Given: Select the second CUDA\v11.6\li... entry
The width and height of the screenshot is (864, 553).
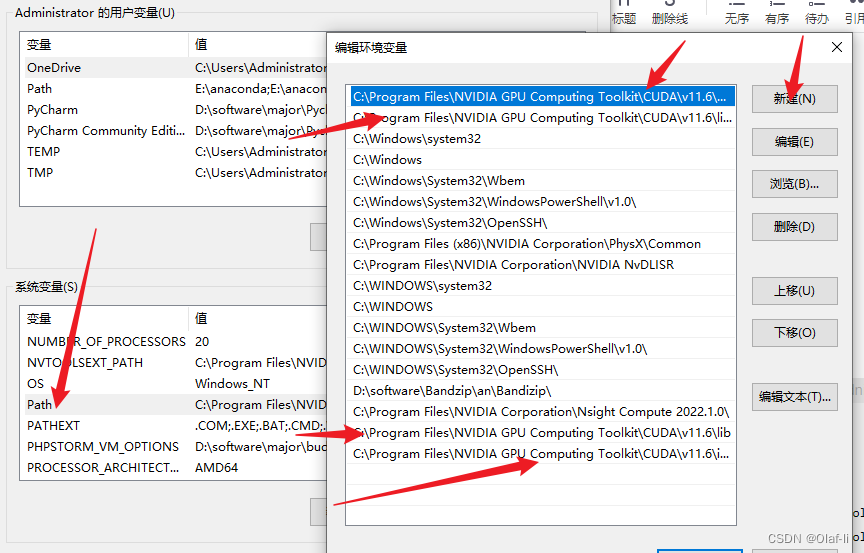Looking at the screenshot, I should click(541, 117).
